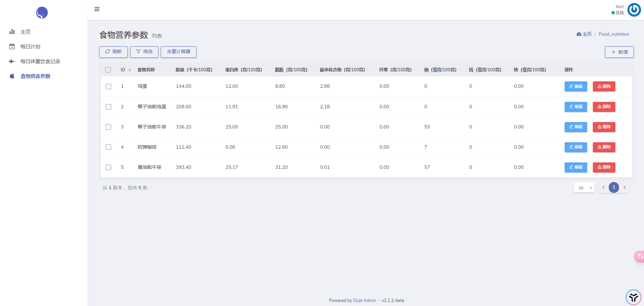This screenshot has width=644, height=306.
Task: Go to next page with right chevron
Action: [624, 187]
